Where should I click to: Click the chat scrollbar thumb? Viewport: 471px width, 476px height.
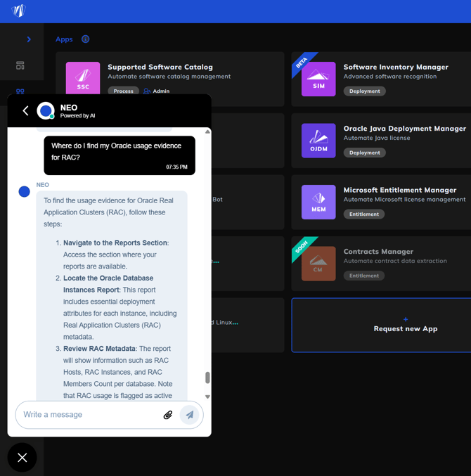(207, 378)
